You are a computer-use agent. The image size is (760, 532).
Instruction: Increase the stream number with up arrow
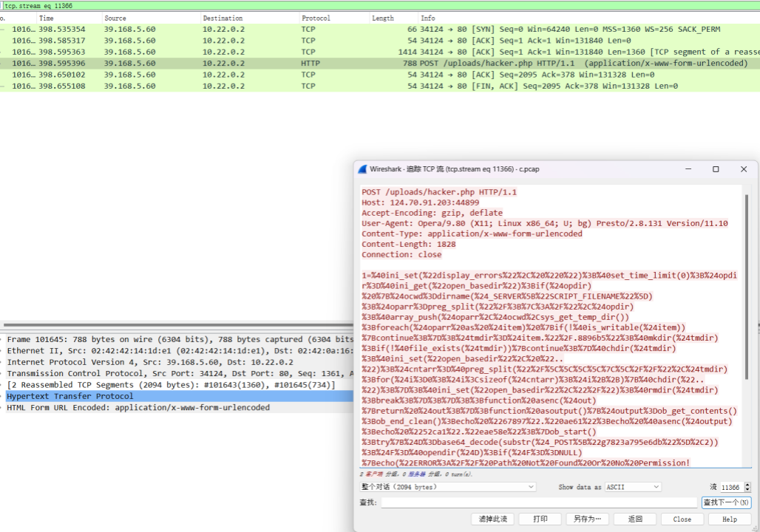click(x=747, y=485)
